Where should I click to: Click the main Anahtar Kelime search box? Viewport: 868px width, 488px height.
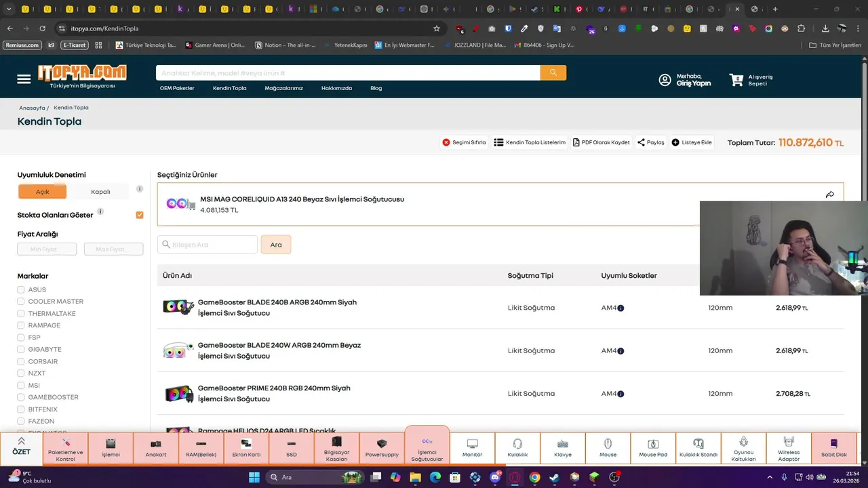[x=348, y=73]
